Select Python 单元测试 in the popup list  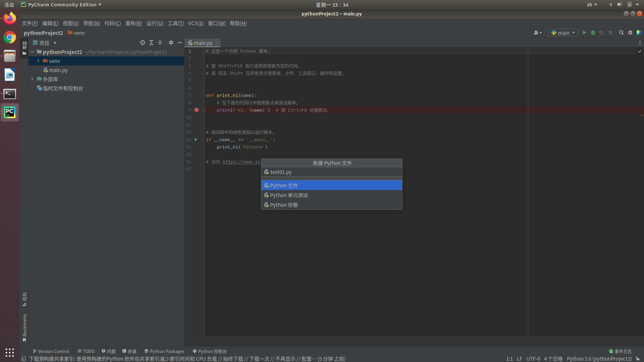(x=289, y=195)
